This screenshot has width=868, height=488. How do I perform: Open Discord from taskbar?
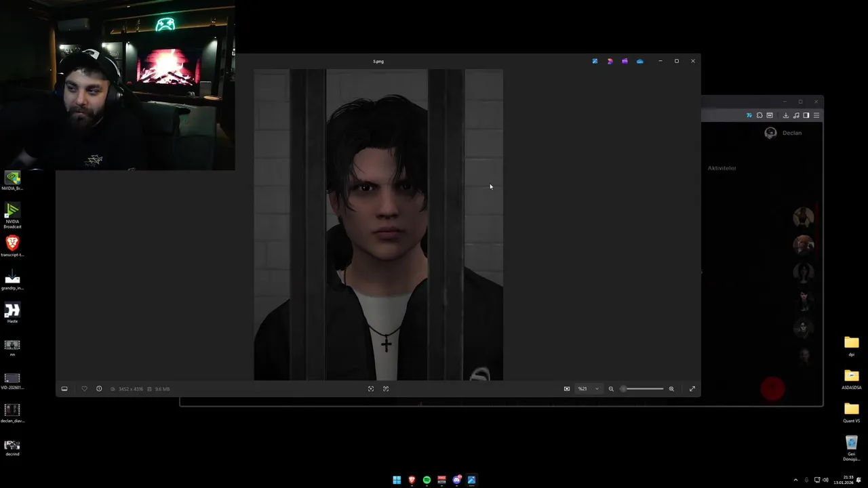tap(456, 480)
